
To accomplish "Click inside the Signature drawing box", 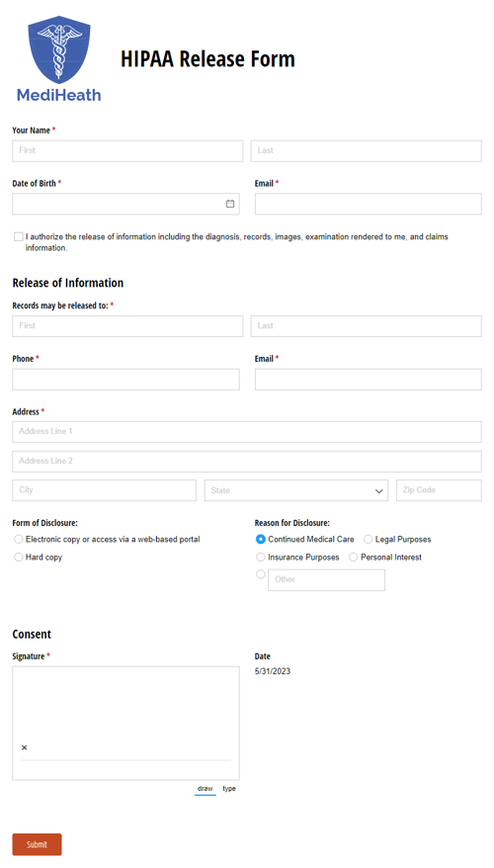I will (126, 723).
